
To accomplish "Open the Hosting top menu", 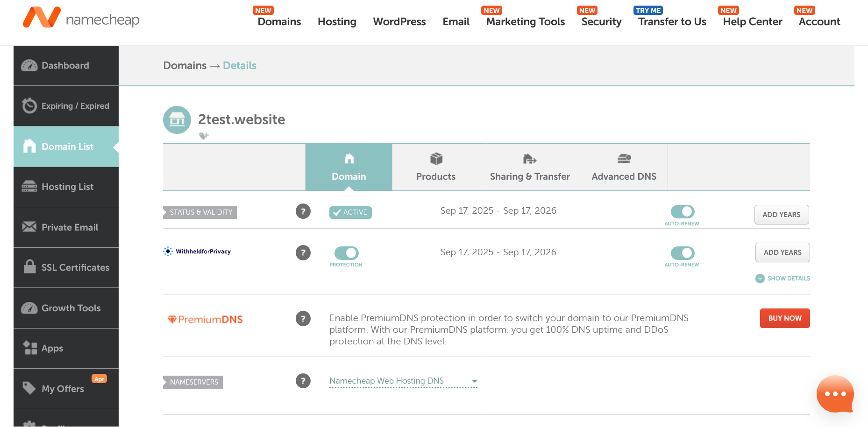I will click(337, 21).
